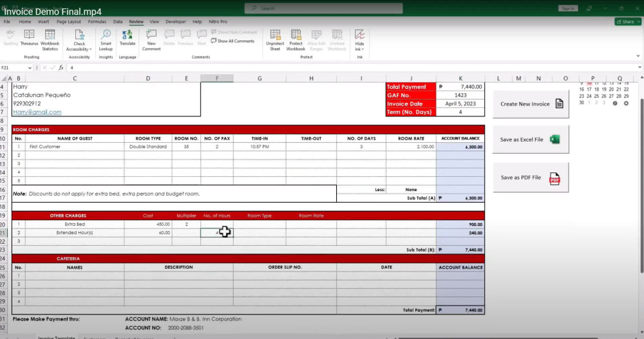The image size is (644, 339).
Task: Switch to the Data tab
Action: [117, 22]
